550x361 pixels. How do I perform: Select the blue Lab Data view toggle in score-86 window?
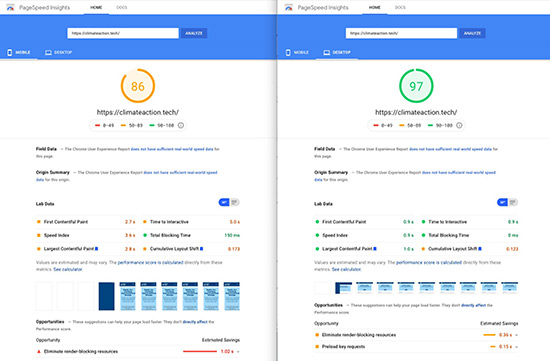tap(224, 202)
